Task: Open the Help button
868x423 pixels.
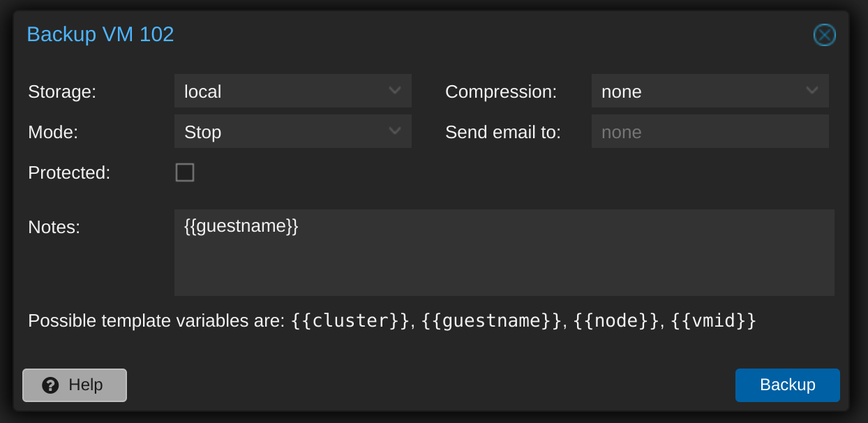Action: (75, 385)
